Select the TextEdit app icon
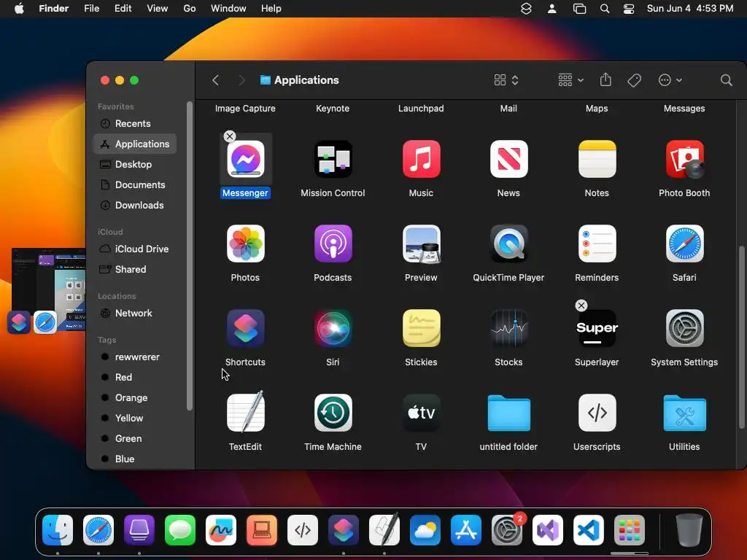Screen dimensions: 747x560 (245, 413)
